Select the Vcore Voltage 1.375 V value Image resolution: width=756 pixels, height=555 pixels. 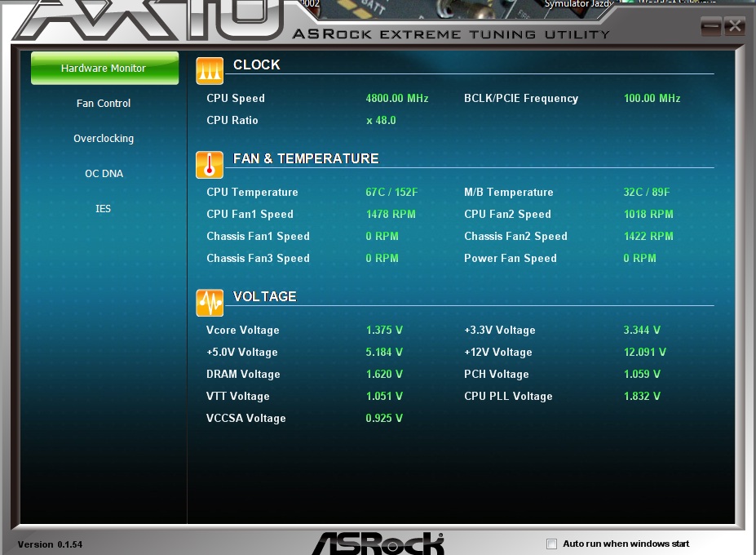coord(384,331)
